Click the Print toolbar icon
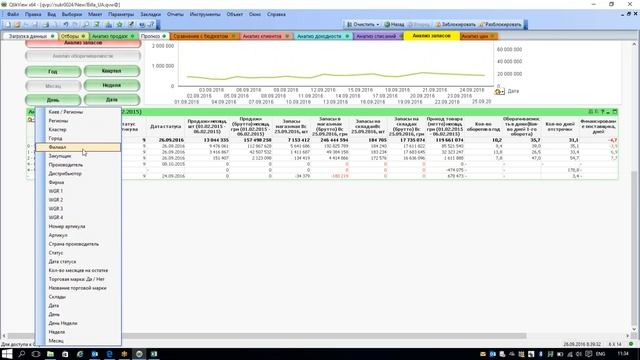 pyautogui.click(x=46, y=24)
